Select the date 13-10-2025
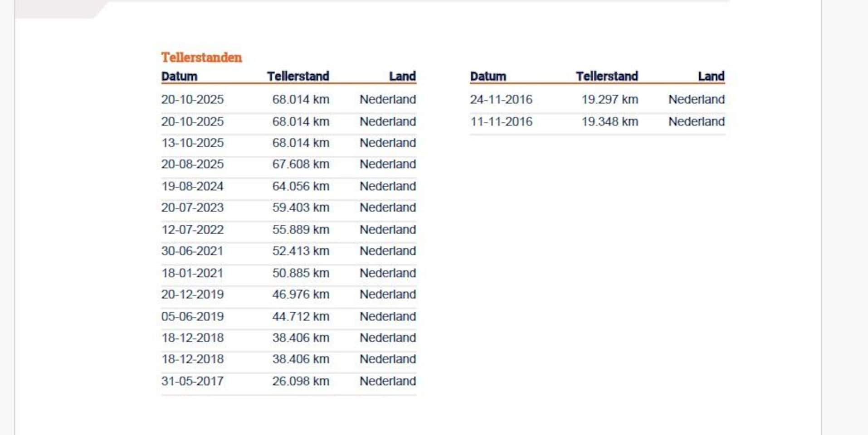 point(192,143)
